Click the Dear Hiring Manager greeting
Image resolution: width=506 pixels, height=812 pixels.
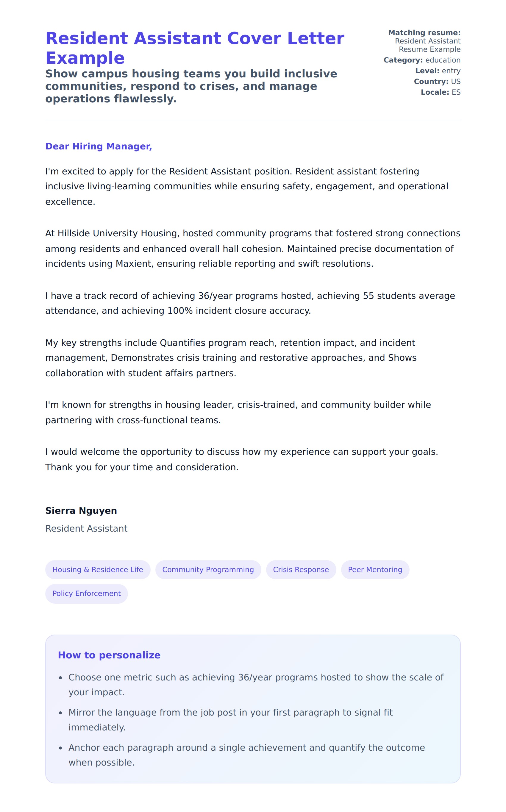[x=99, y=146]
